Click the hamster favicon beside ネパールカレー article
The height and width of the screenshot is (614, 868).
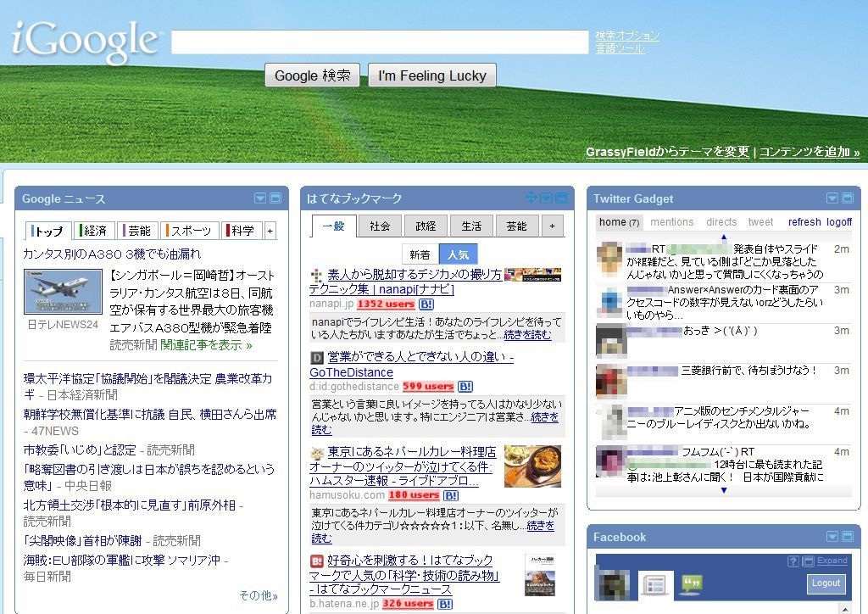317,454
